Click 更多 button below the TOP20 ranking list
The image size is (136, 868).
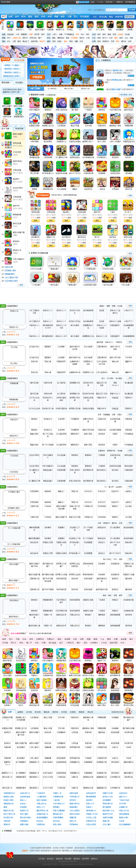[21, 285]
